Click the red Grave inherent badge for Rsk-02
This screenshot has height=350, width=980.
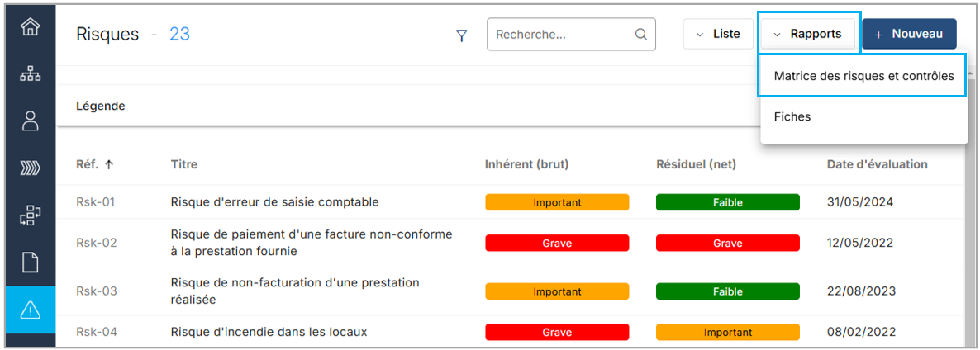coord(557,244)
